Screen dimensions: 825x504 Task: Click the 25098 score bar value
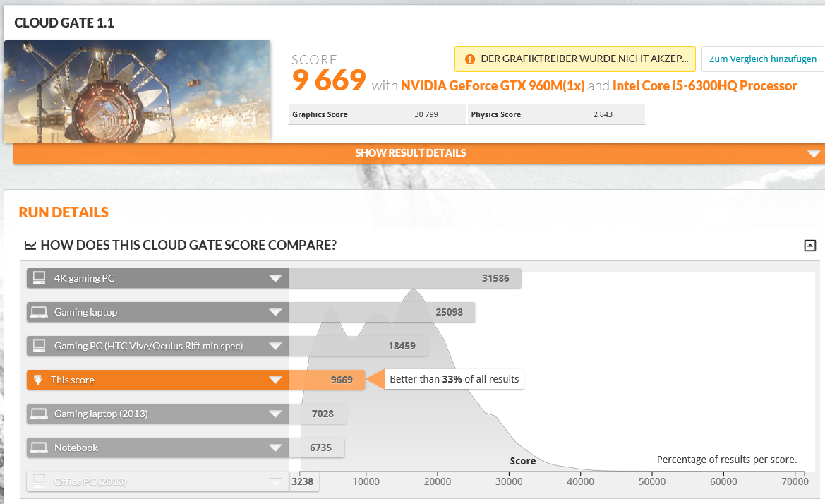click(x=449, y=312)
